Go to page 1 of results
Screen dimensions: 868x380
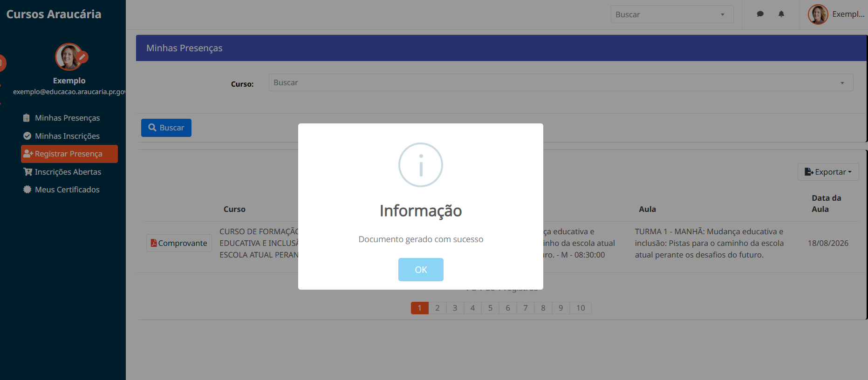click(x=420, y=308)
